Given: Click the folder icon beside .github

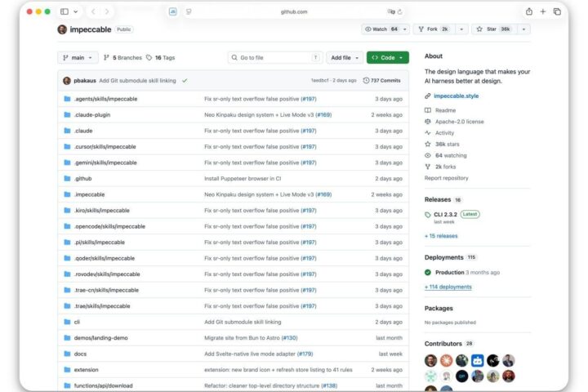Looking at the screenshot, I should coord(67,179).
